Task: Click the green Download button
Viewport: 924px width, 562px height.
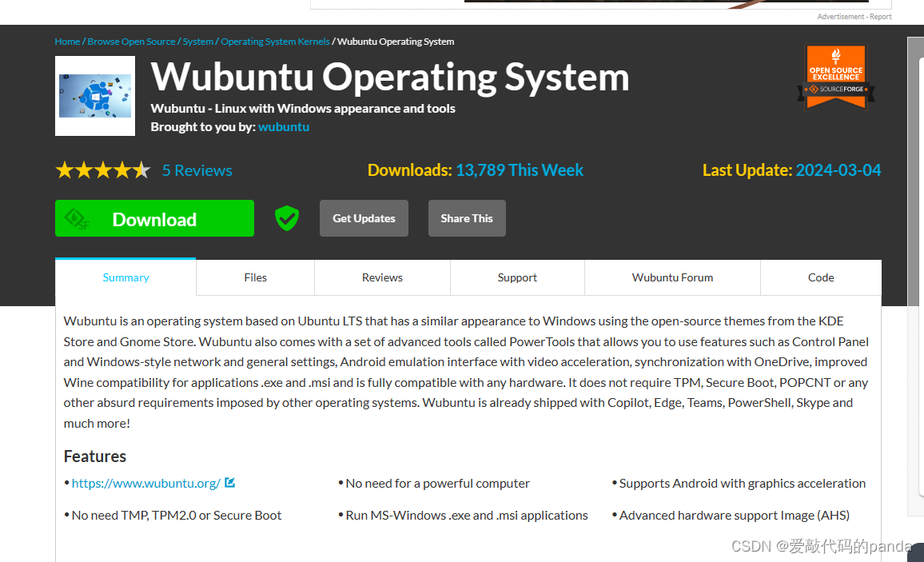Action: [154, 218]
